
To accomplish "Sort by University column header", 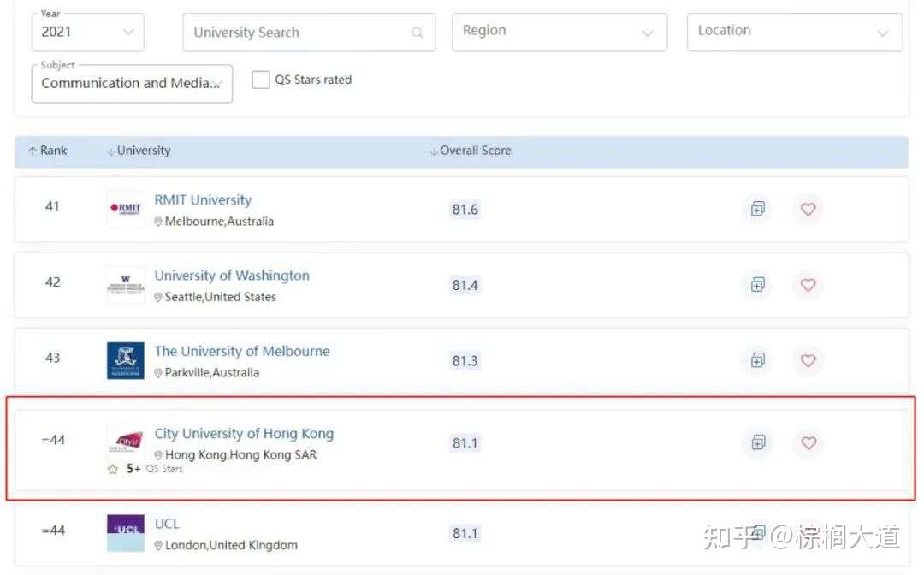I will click(139, 151).
